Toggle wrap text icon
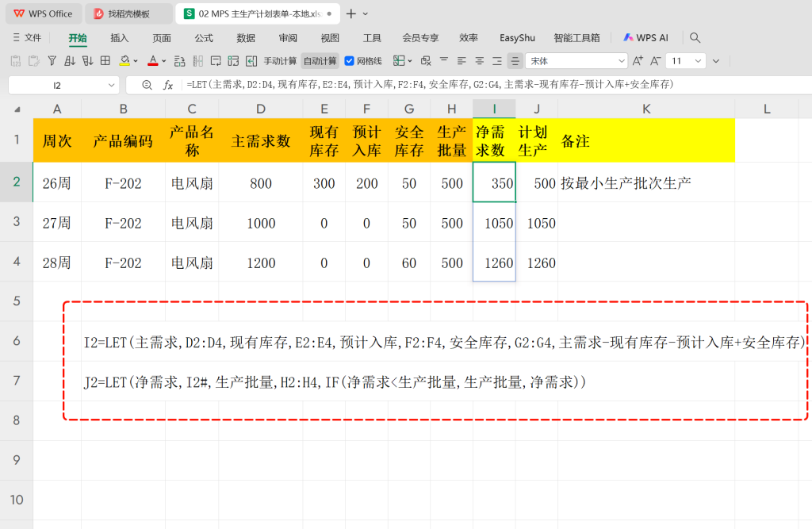Image resolution: width=812 pixels, height=529 pixels. coord(216,61)
